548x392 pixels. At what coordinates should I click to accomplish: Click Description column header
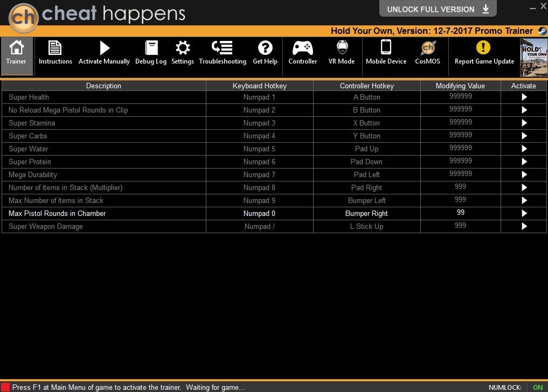click(x=104, y=86)
